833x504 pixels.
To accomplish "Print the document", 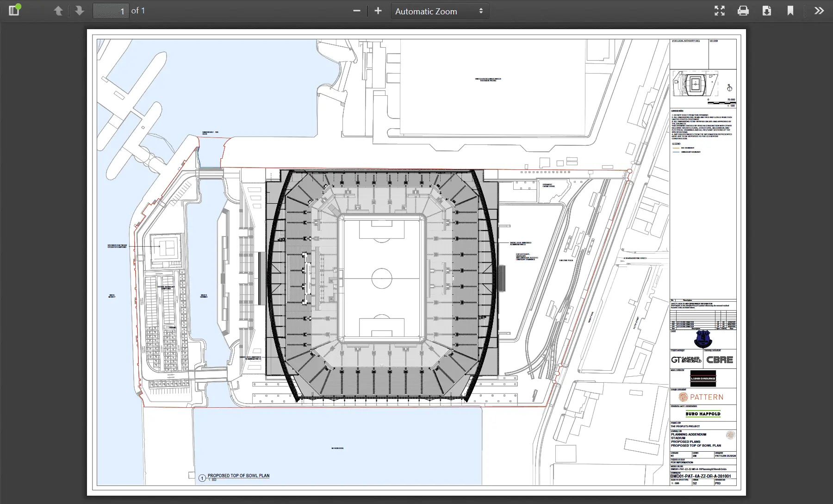I will (x=743, y=11).
